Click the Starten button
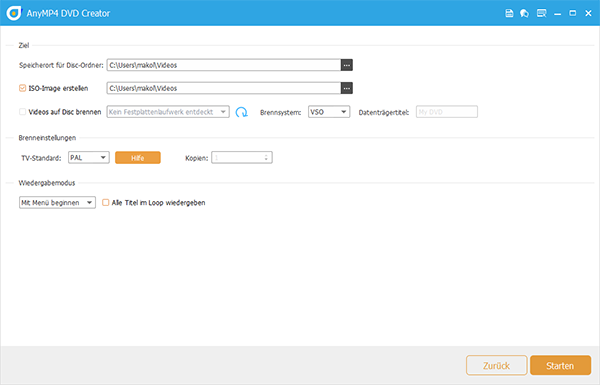The image size is (600, 385). (560, 365)
